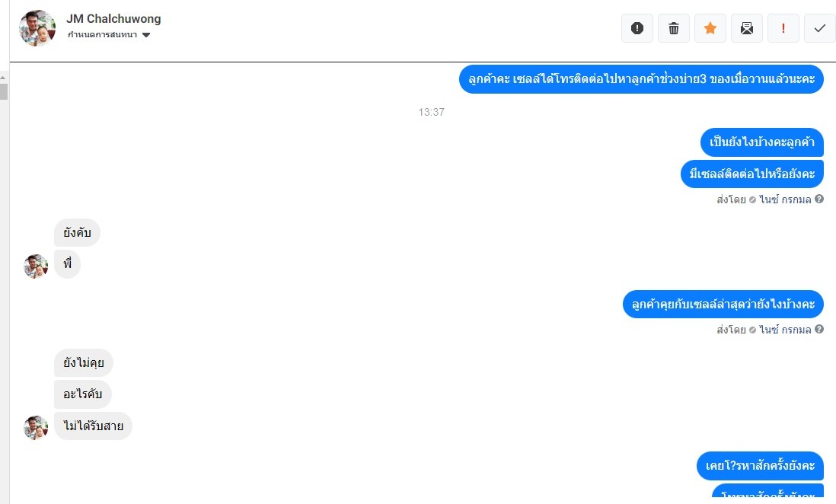Click the sender avatar beside the พี่ message
The height and width of the screenshot is (504, 836).
tap(36, 266)
